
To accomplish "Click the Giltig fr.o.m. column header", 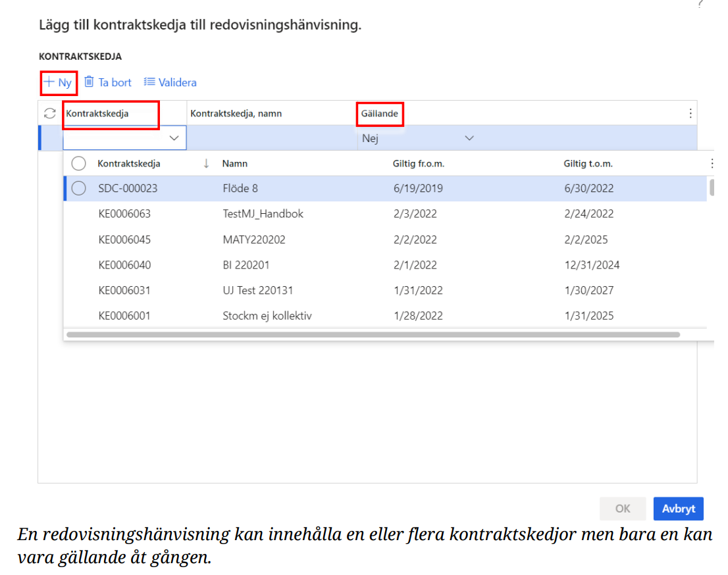I will [419, 163].
